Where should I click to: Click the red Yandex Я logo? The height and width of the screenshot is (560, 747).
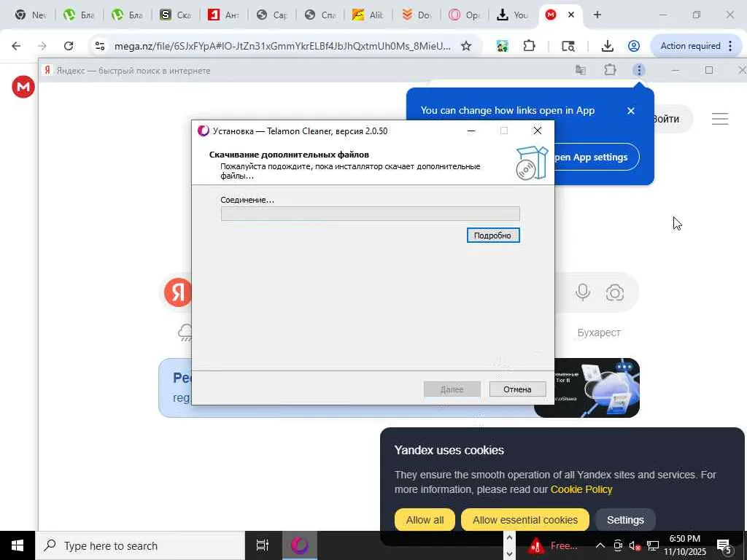tap(178, 292)
